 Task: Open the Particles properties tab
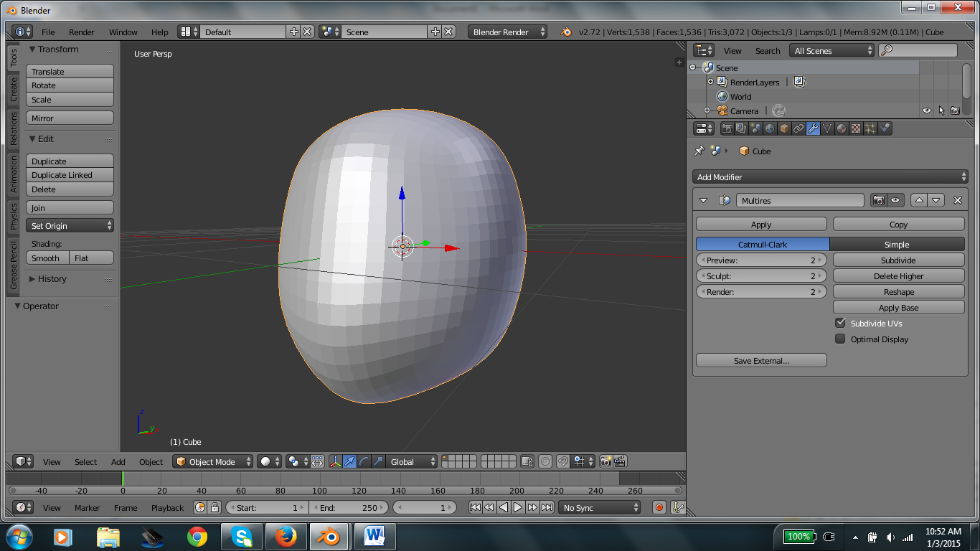pos(870,128)
